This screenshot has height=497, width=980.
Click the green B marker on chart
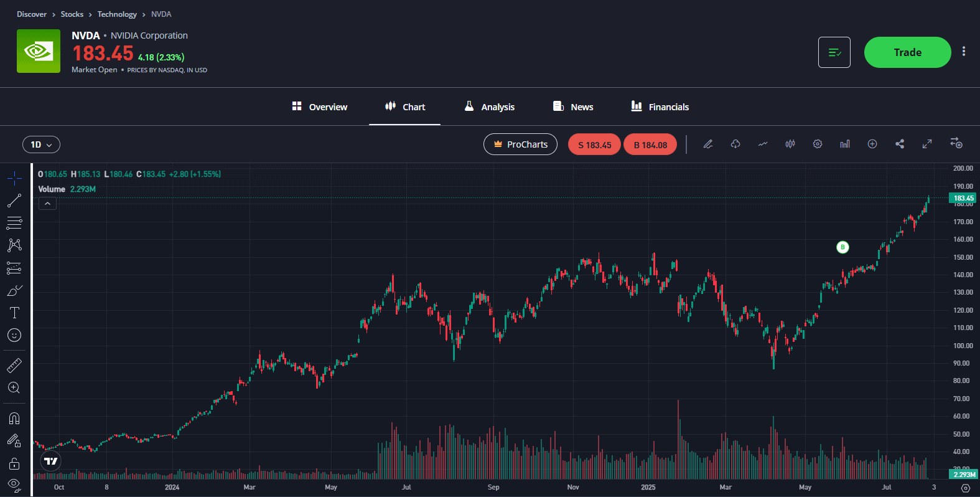pyautogui.click(x=842, y=247)
